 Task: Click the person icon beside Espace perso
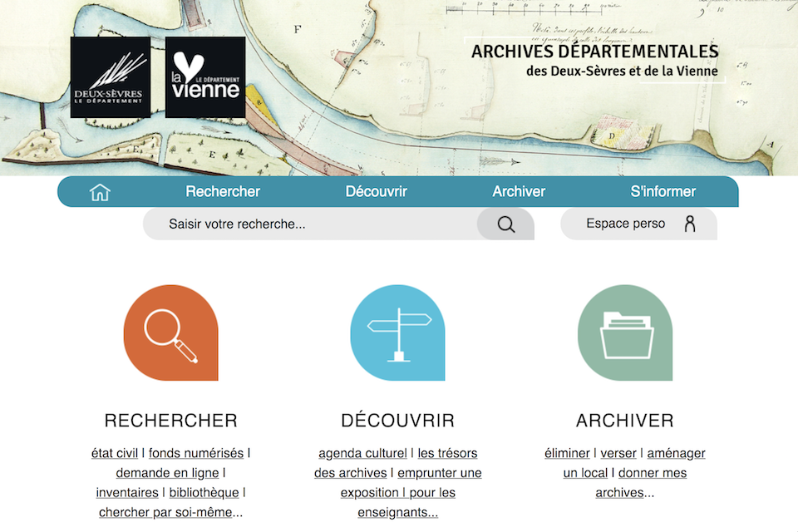point(690,224)
